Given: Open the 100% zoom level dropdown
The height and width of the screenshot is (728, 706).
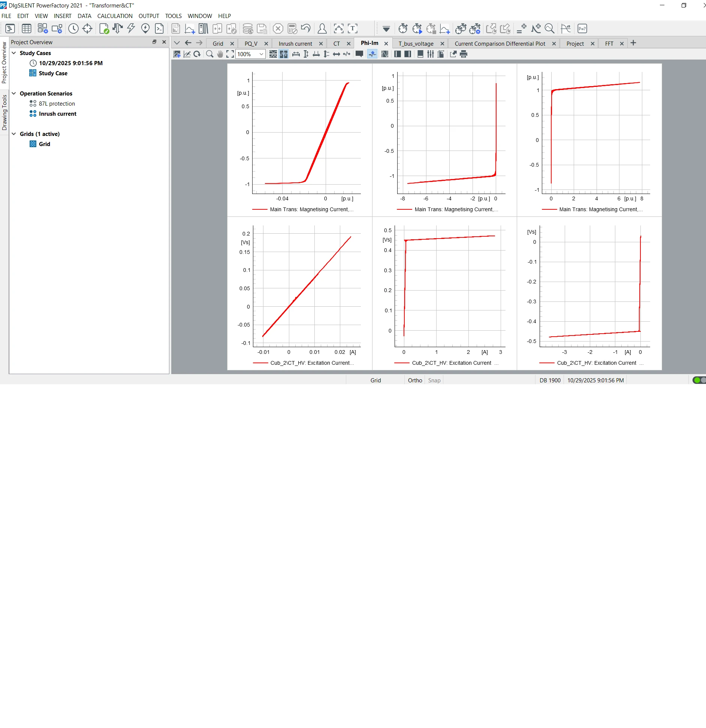Looking at the screenshot, I should [x=261, y=54].
